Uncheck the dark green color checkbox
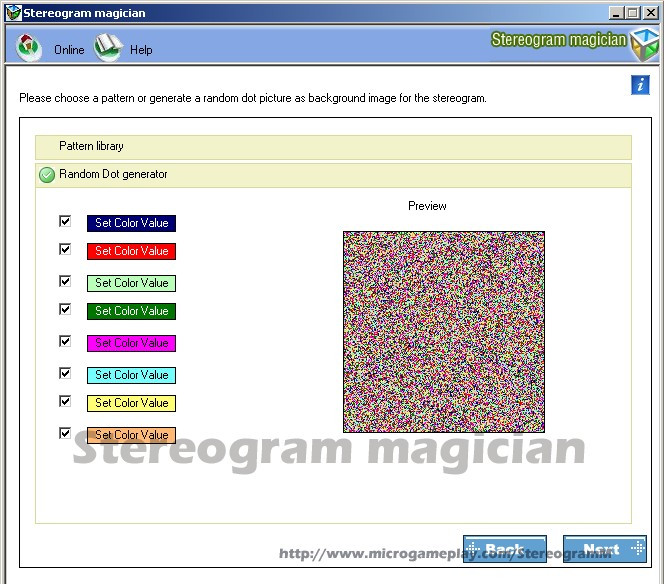The image size is (664, 584). pyautogui.click(x=65, y=309)
